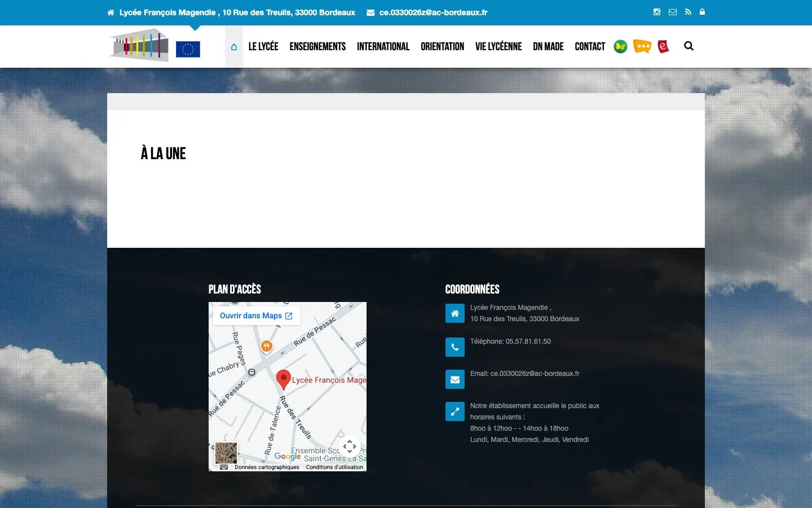Viewport: 812px width, 508px height.
Task: Click the envelope icon beside Instagram
Action: click(673, 12)
